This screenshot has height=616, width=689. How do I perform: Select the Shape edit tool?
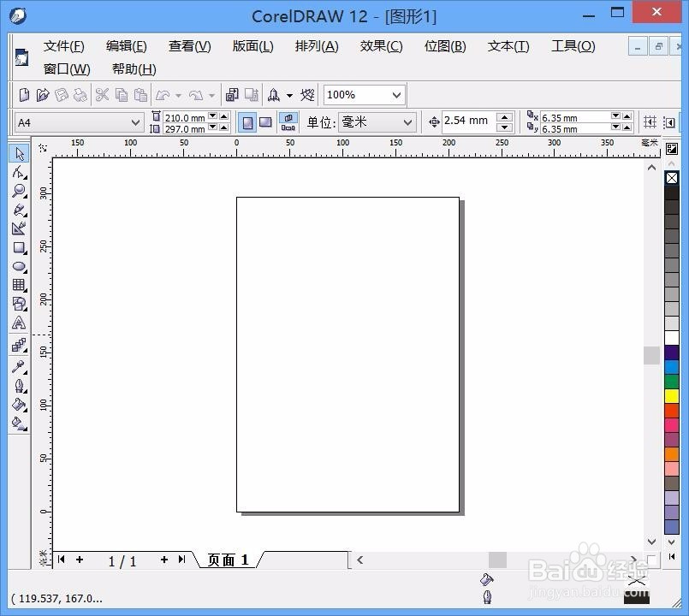(x=20, y=172)
